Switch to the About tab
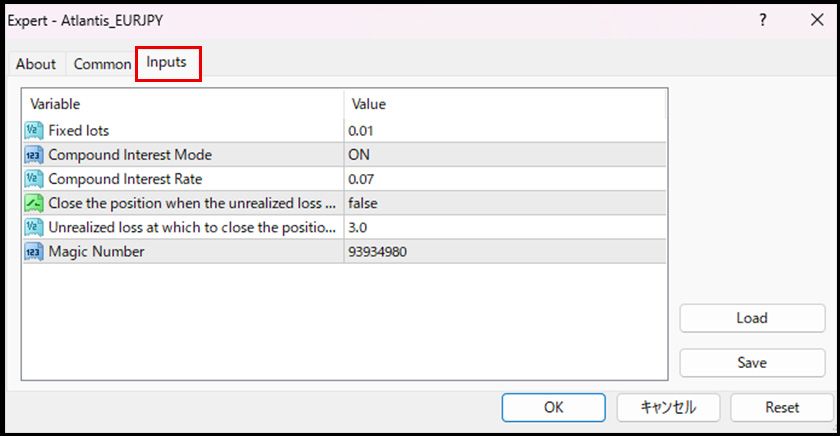Image resolution: width=840 pixels, height=436 pixels. point(36,64)
